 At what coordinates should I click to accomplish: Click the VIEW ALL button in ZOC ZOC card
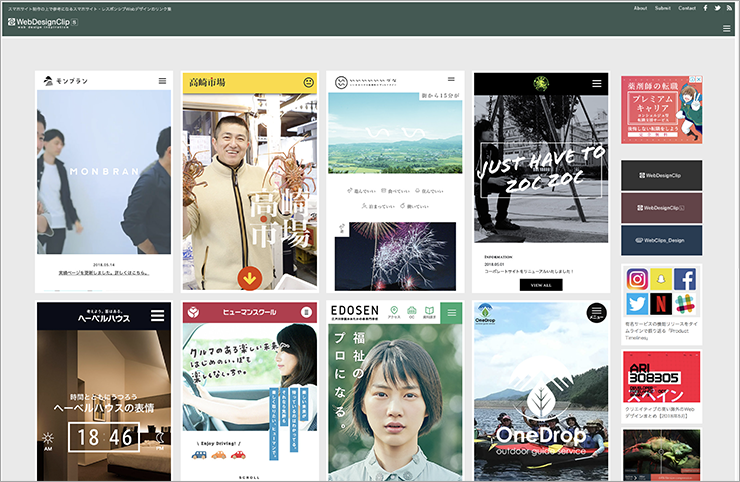point(541,285)
